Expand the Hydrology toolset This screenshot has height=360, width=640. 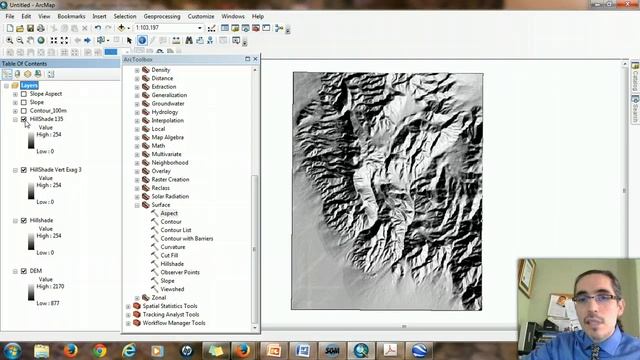pyautogui.click(x=137, y=112)
